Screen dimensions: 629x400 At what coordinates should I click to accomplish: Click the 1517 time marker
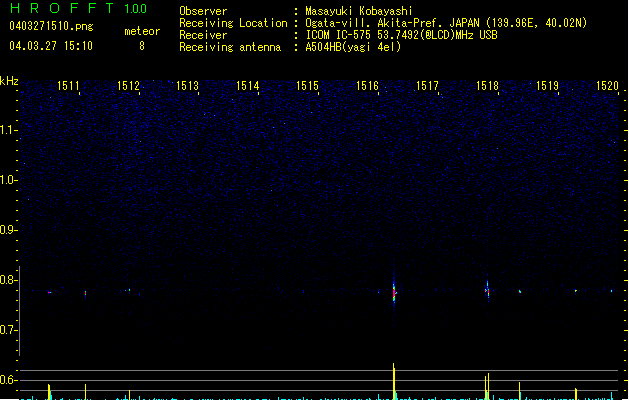coord(427,86)
